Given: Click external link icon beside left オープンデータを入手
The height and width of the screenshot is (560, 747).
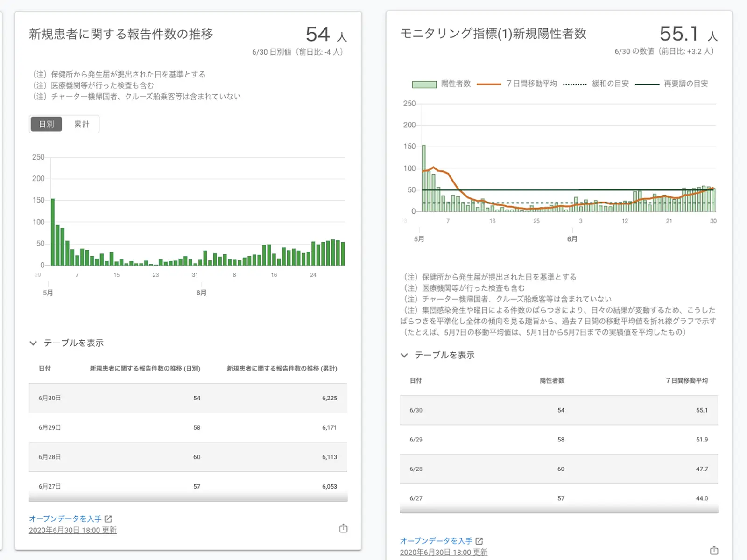Looking at the screenshot, I should coord(108,518).
